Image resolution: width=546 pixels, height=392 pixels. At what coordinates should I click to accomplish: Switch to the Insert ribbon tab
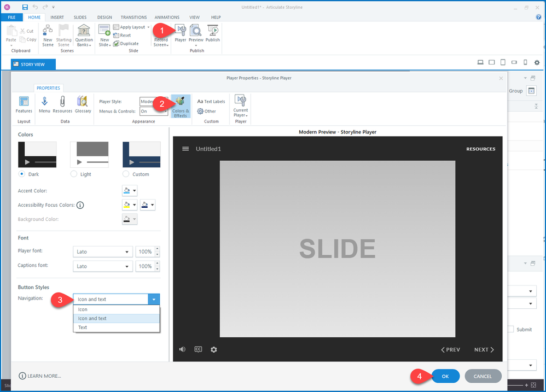pos(57,17)
